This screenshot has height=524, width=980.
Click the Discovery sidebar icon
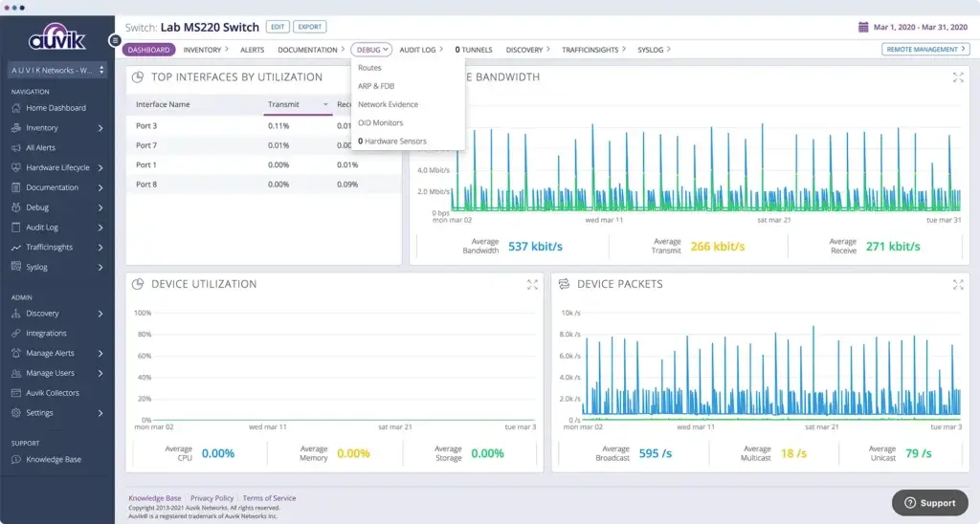click(15, 314)
